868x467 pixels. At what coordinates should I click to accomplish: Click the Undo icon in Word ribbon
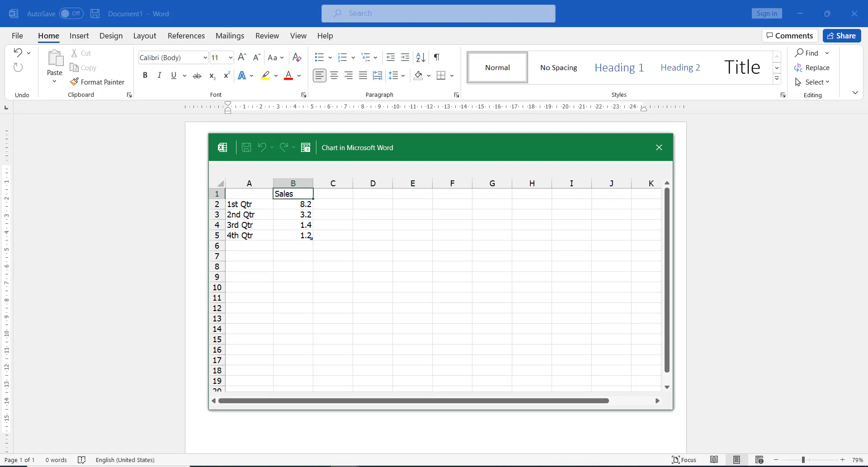pyautogui.click(x=18, y=53)
